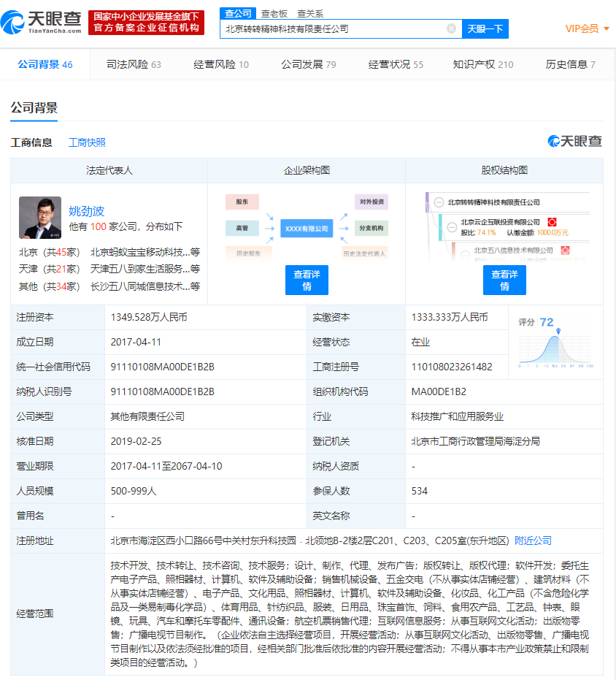Image resolution: width=616 pixels, height=680 pixels.
Task: View details under 企业架构图
Action: tap(307, 280)
